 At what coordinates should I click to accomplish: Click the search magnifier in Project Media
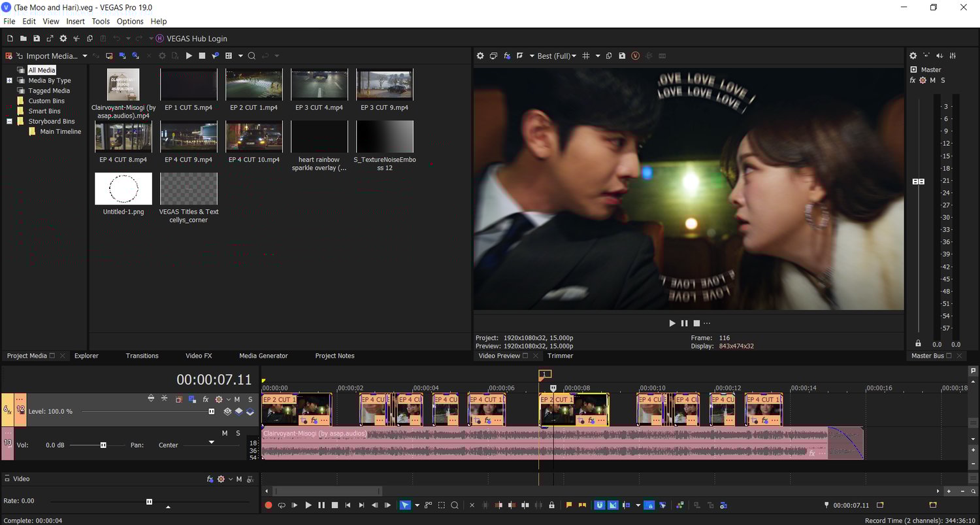click(252, 56)
